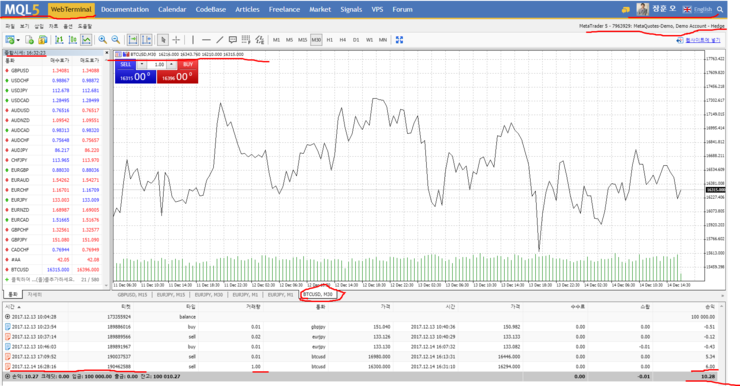Screen dimensions: 740x386
Task: Go to the Market section
Action: pyautogui.click(x=320, y=9)
